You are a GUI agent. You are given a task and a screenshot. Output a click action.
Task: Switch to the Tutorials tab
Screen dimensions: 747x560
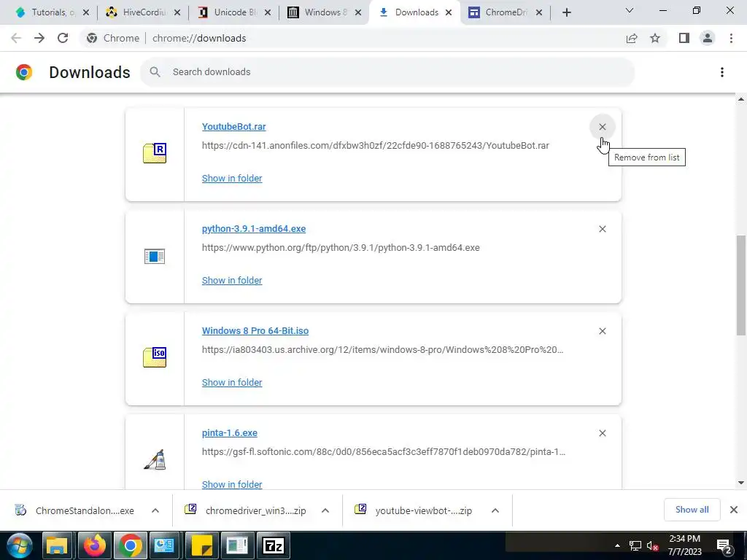(47, 12)
